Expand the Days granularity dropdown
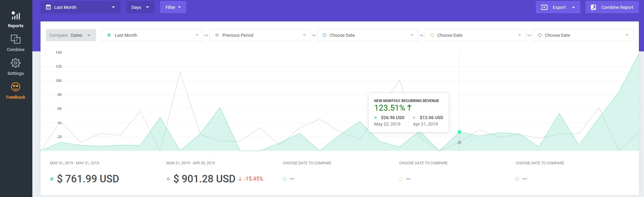The width and height of the screenshot is (644, 197). (140, 7)
